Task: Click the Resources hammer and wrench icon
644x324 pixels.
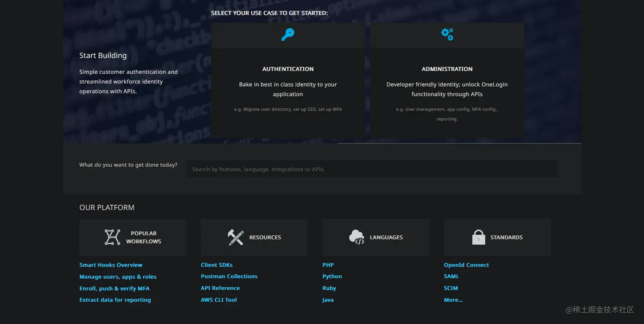Action: (x=236, y=237)
